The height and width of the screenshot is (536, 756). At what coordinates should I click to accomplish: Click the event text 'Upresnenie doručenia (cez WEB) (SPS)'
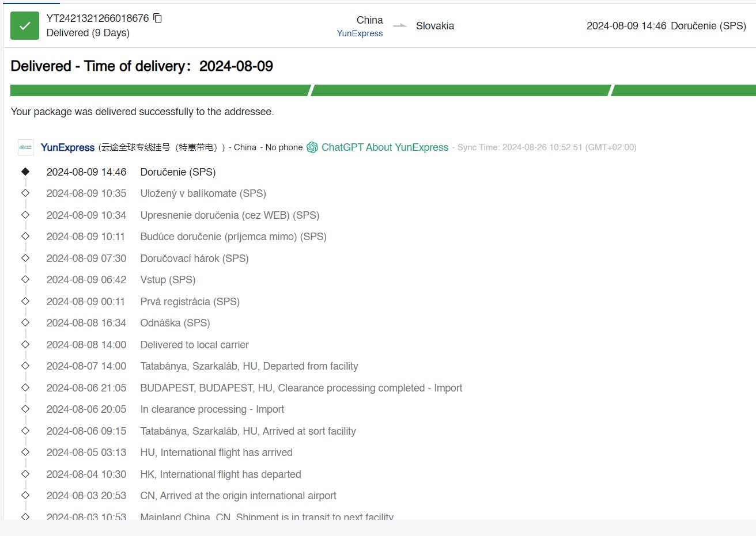point(230,215)
